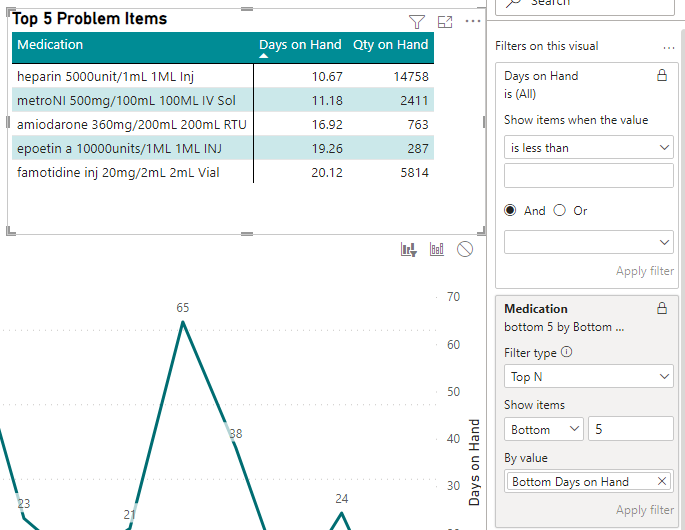Image resolution: width=685 pixels, height=530 pixels.
Task: Click the no-interaction circle icon
Action: 465,249
